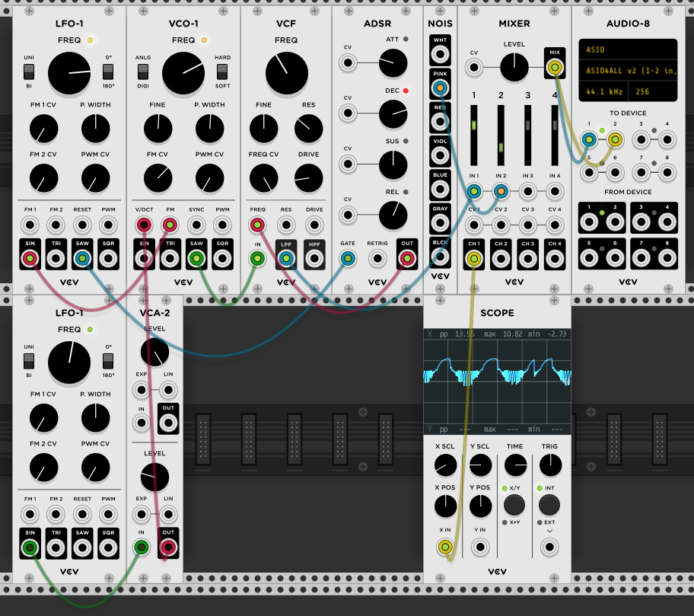694x616 pixels.
Task: Click the Scope Y IN input jack
Action: [x=480, y=546]
